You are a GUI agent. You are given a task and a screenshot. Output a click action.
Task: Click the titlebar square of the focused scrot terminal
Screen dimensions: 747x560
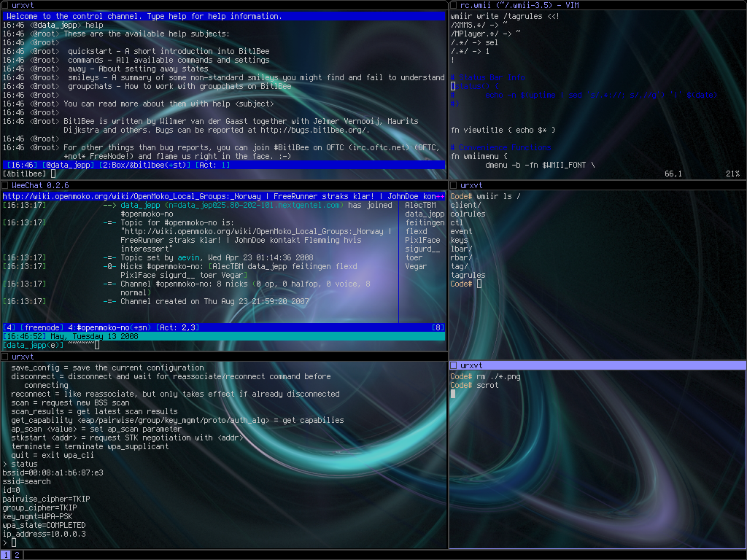coord(454,365)
